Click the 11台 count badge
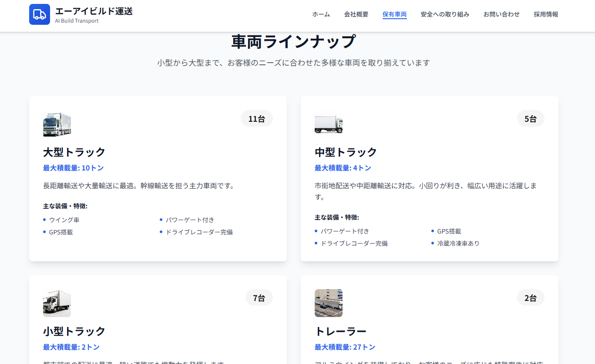This screenshot has height=364, width=595. [256, 119]
